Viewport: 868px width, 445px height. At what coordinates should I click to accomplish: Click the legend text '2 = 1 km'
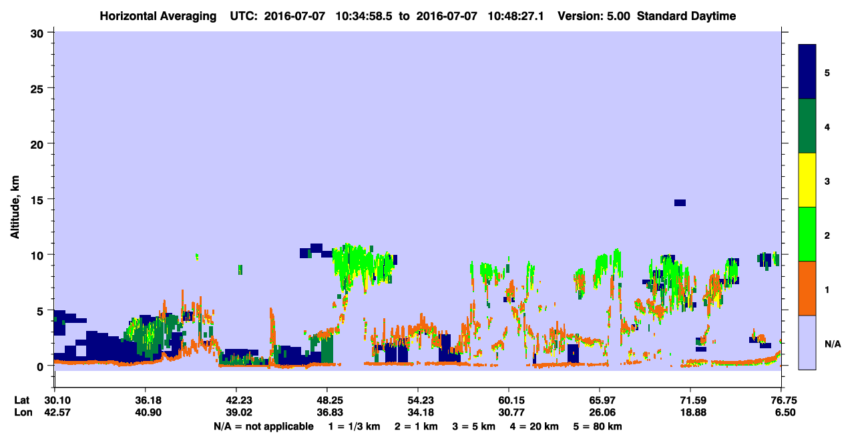(x=415, y=426)
